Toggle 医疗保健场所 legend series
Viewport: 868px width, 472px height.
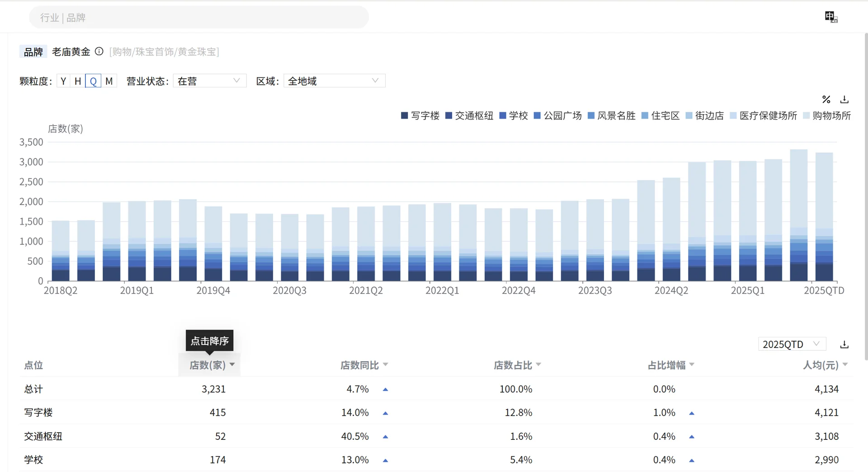click(x=764, y=115)
